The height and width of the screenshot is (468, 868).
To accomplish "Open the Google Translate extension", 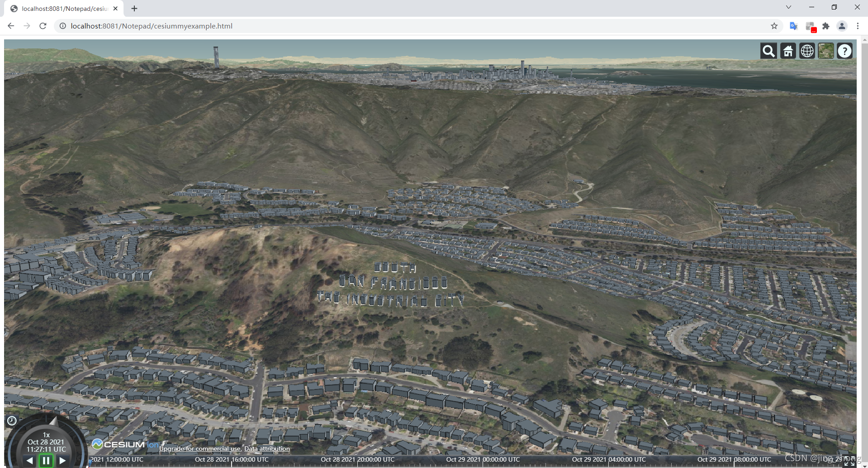I will pyautogui.click(x=793, y=26).
